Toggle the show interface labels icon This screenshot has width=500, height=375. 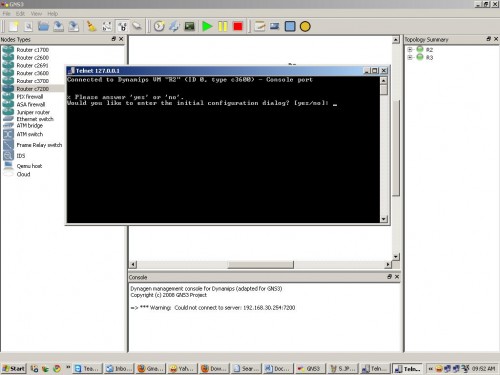pos(107,26)
